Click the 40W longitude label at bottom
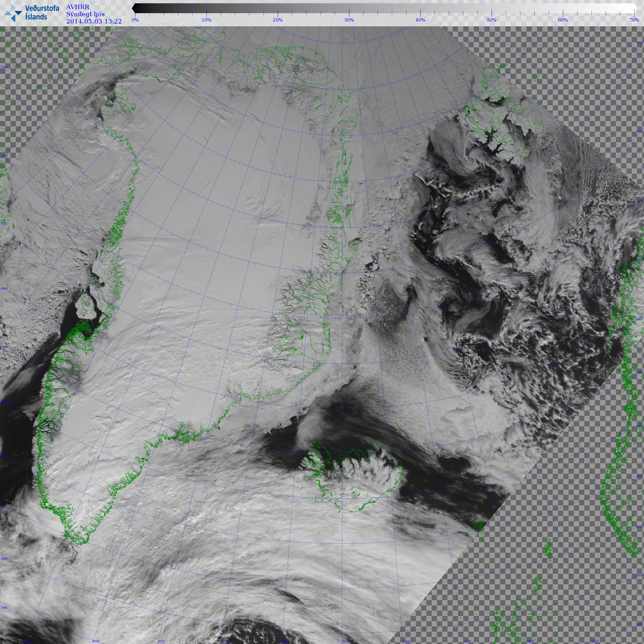Viewport: 644px width, 644px height. tap(96, 641)
